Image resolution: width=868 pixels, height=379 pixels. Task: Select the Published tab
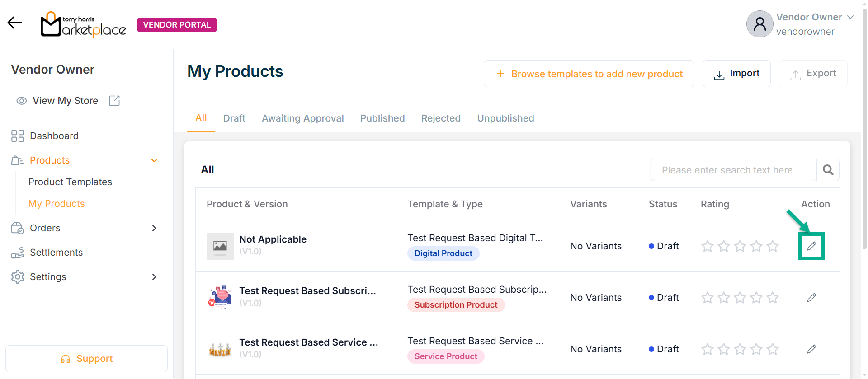click(382, 118)
